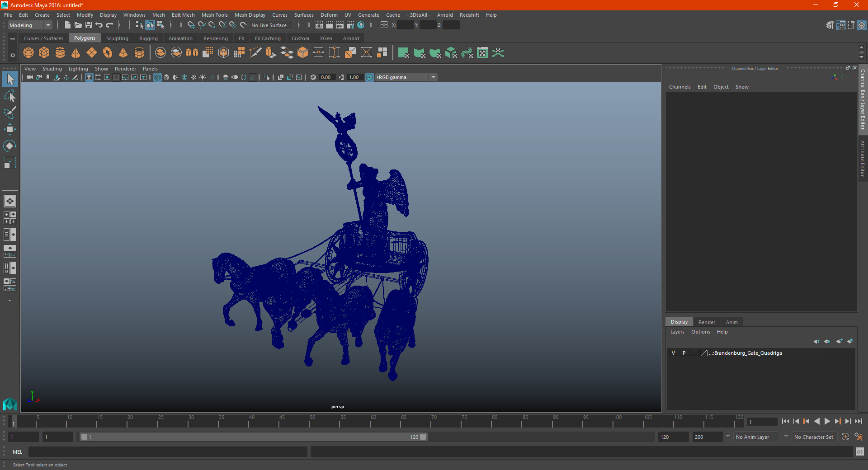Toggle the layer display type box
The height and width of the screenshot is (470, 868).
point(694,353)
